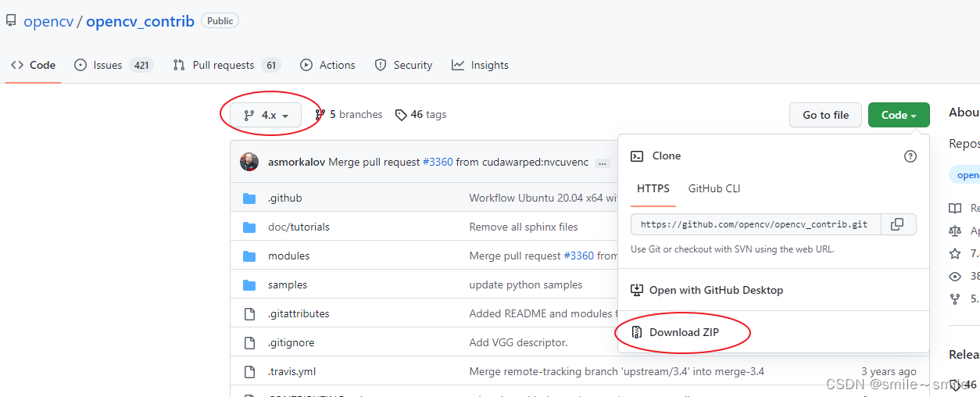
Task: Open the #3360 pull request link in commit header
Action: [x=438, y=163]
